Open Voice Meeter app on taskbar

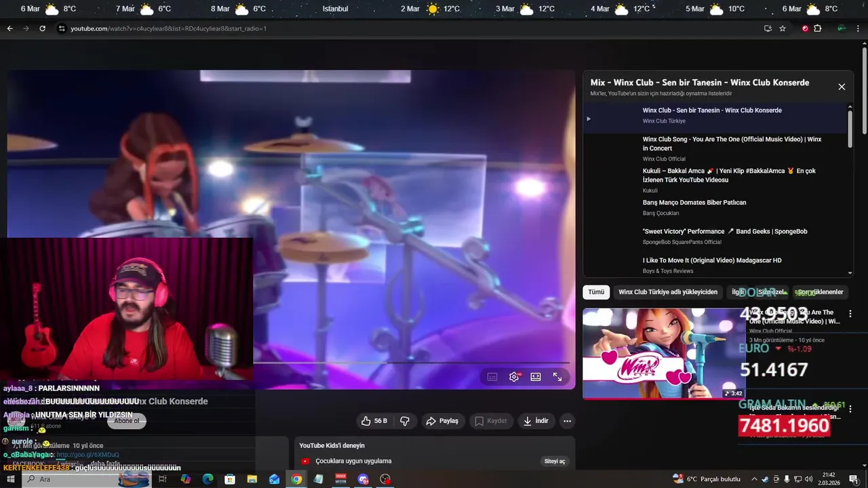[341, 479]
